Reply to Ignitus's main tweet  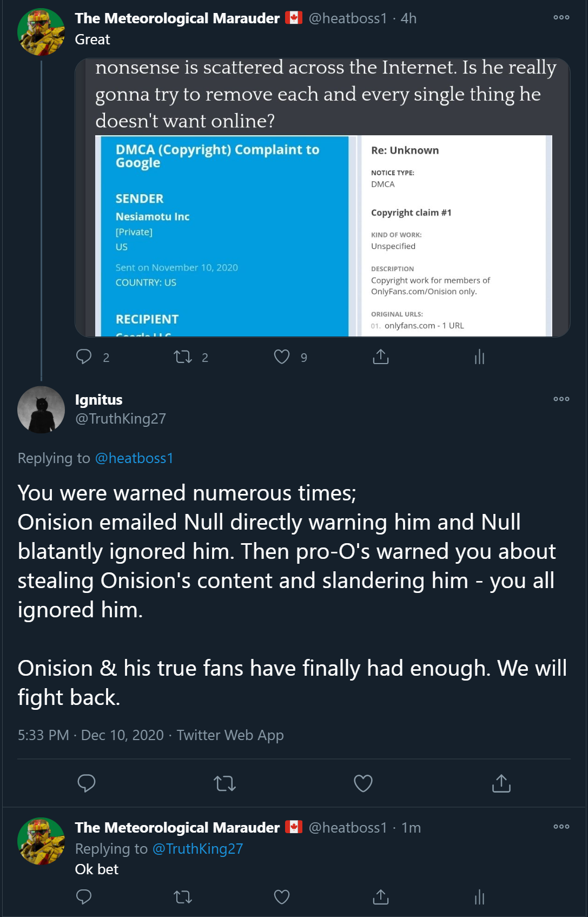point(87,783)
